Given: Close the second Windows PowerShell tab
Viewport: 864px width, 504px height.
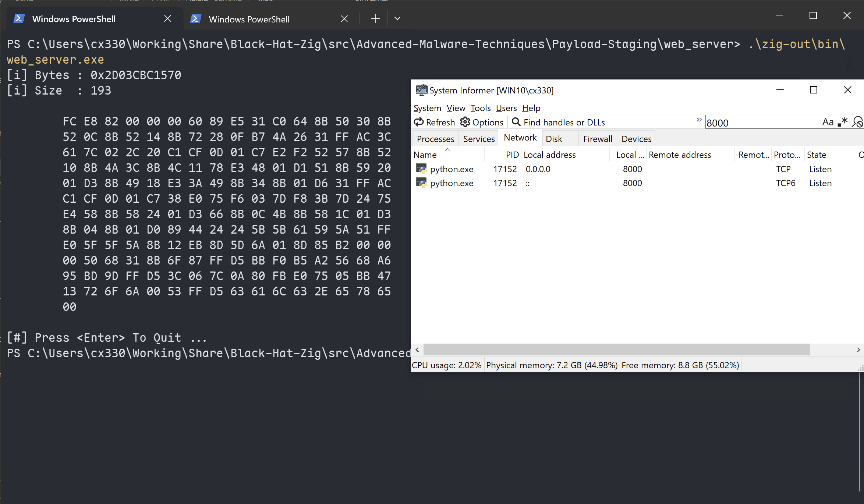Looking at the screenshot, I should [344, 19].
